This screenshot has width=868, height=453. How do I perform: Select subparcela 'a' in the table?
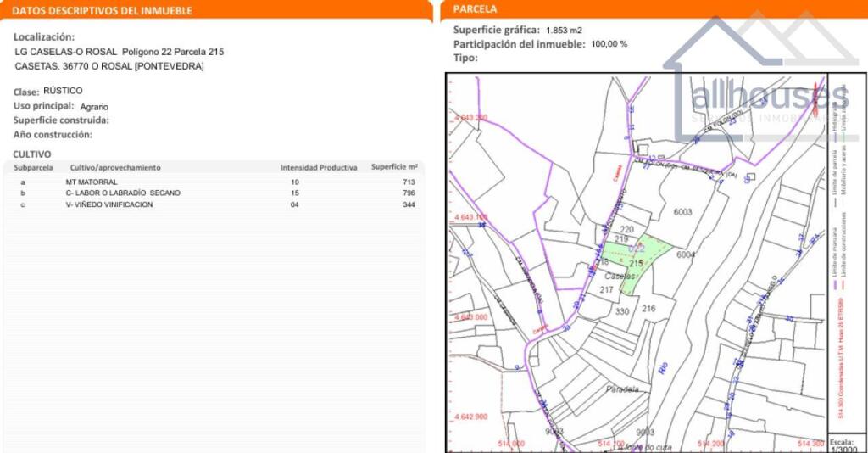(23, 182)
